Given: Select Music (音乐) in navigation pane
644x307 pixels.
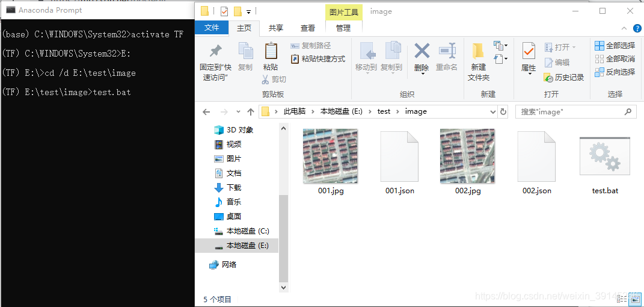Looking at the screenshot, I should tap(228, 202).
